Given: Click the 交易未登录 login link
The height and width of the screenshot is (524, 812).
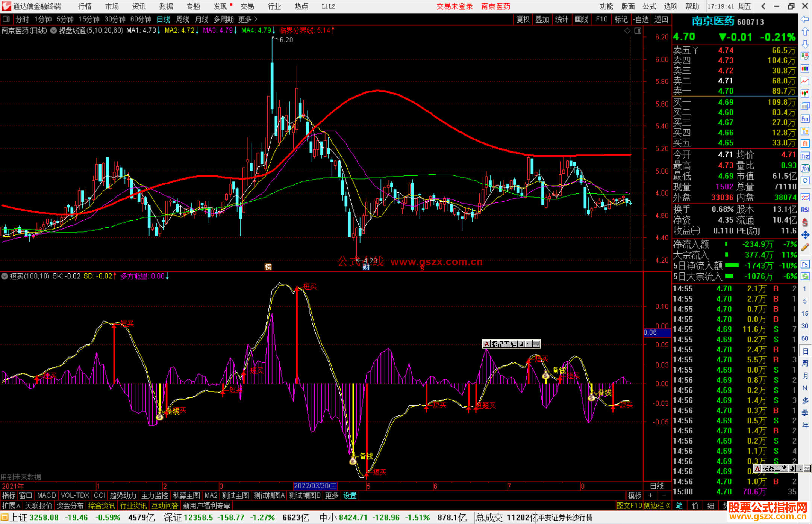Looking at the screenshot, I should tap(455, 6).
